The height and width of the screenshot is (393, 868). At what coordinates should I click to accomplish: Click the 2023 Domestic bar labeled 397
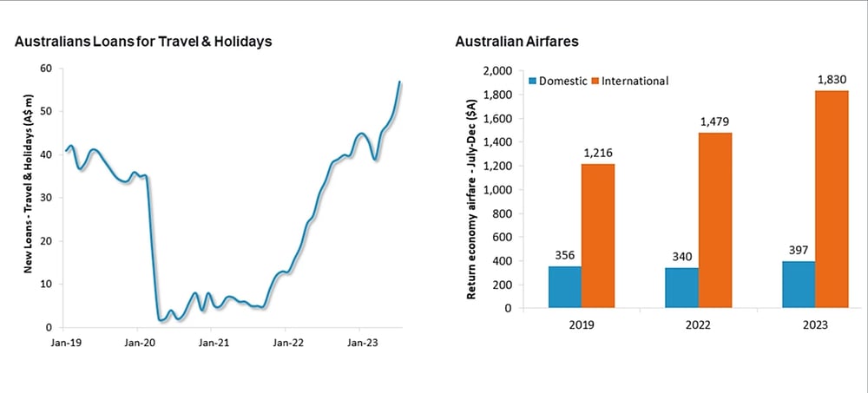pos(799,285)
